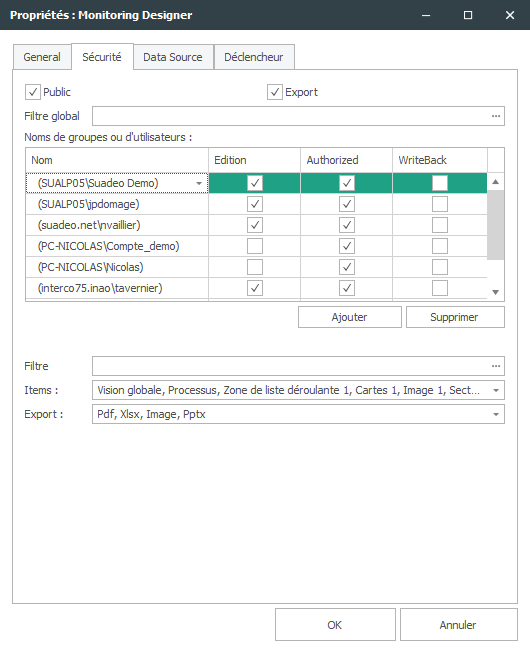Viewport: 530px width, 653px height.
Task: Click the Supprimer button
Action: coord(455,317)
